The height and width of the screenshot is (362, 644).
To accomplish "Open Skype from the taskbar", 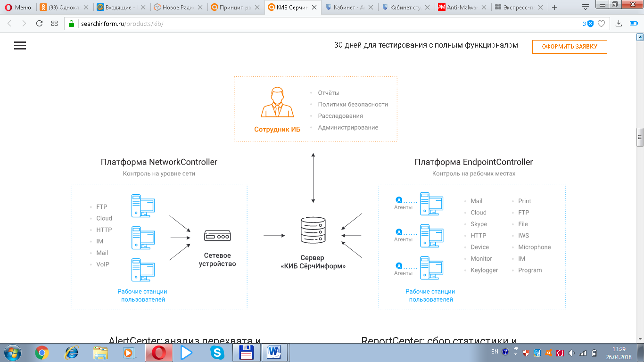I will coord(216,353).
